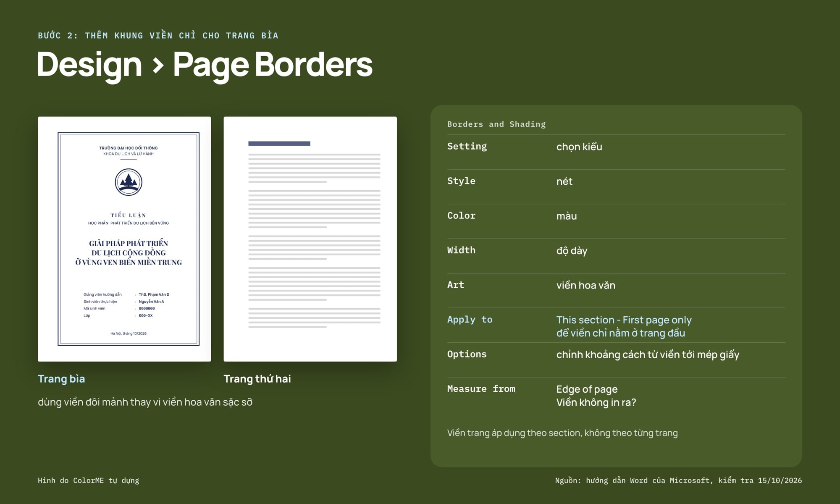Click 'HỌC PHẦN: PHÁT TRIỂN DU LỊCH BỀN VỮNG'

coord(129,223)
